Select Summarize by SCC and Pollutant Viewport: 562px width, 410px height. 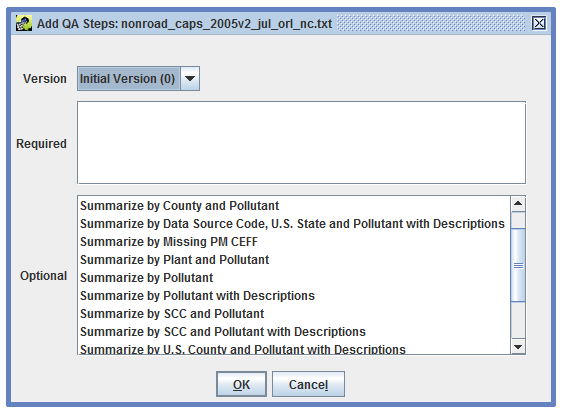coord(294,314)
